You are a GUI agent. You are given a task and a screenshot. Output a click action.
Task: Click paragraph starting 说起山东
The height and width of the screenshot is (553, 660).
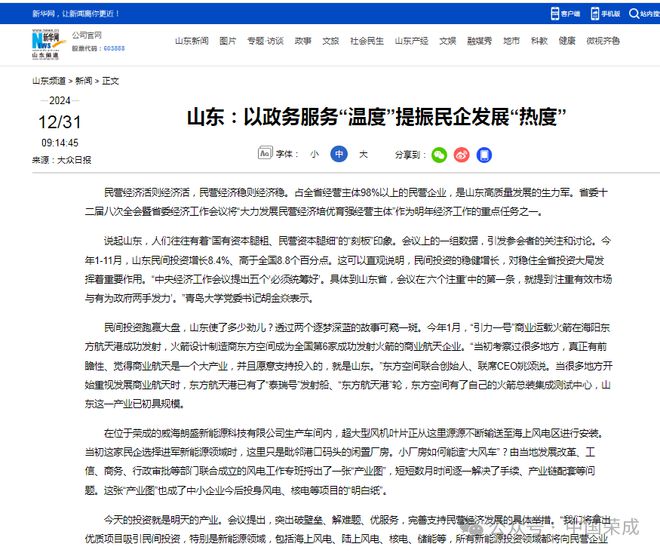point(348,270)
